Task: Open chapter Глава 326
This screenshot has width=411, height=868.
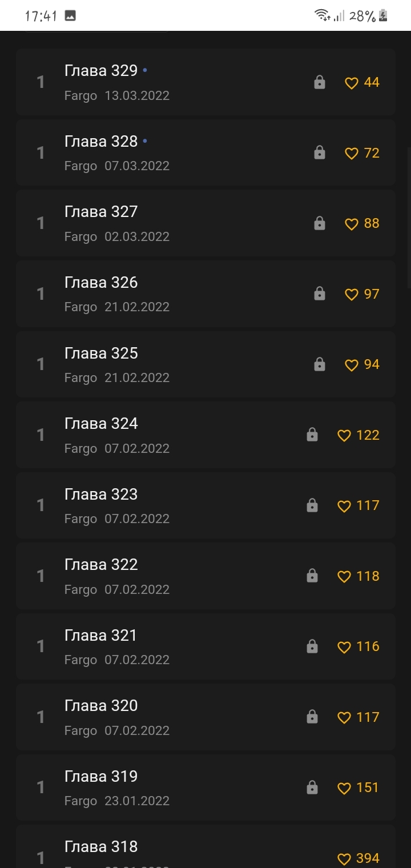Action: [x=101, y=283]
